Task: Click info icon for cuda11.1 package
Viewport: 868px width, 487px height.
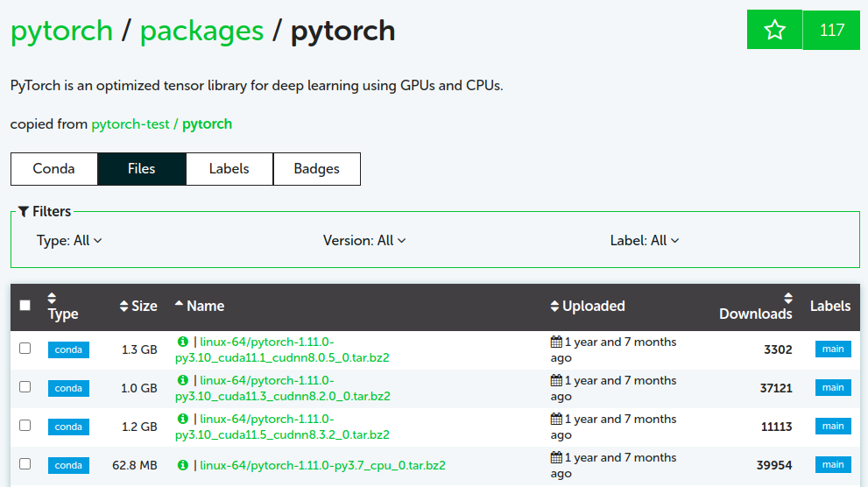Action: 183,342
